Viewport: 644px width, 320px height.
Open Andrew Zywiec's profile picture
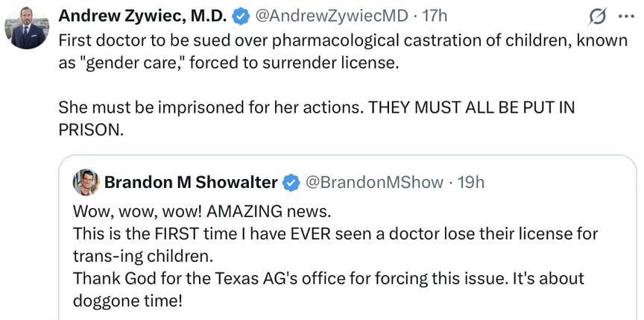click(26, 28)
